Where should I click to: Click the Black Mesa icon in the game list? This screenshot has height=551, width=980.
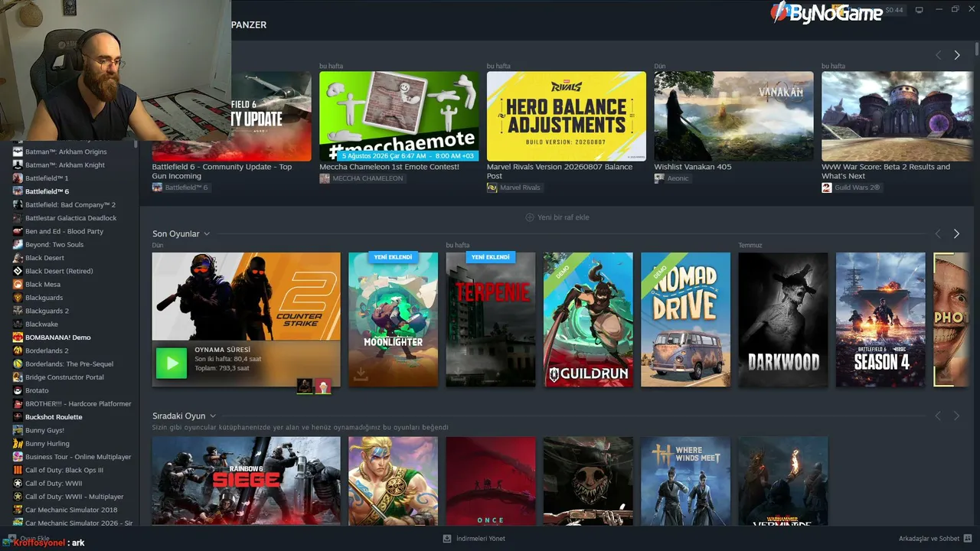coord(18,285)
